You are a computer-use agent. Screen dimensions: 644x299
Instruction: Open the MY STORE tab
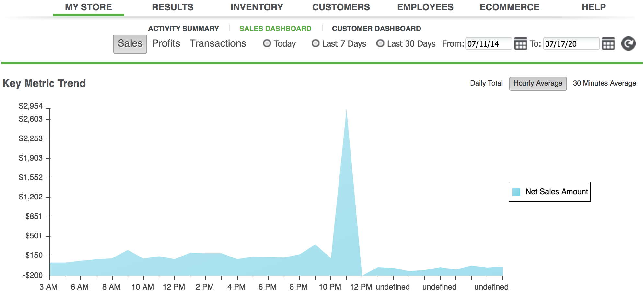point(88,7)
